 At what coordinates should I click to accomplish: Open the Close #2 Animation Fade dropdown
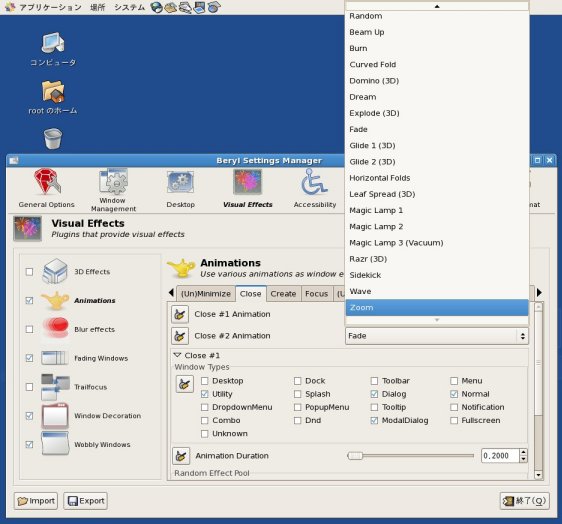click(437, 336)
